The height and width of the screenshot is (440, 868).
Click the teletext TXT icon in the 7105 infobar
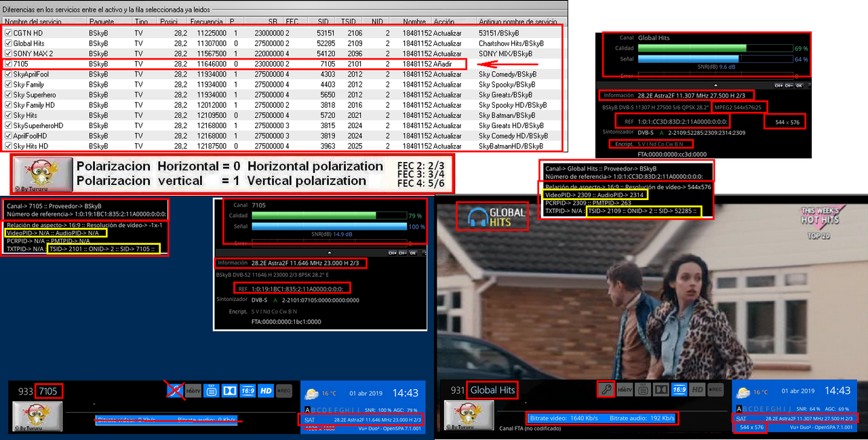(211, 391)
